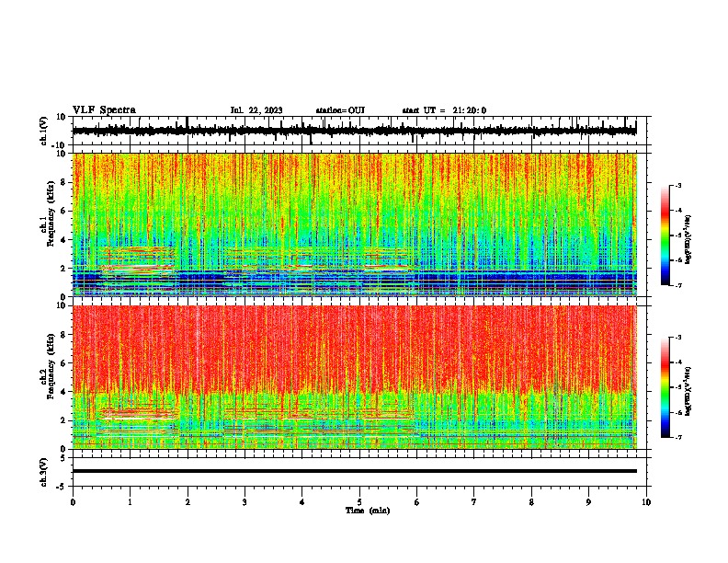Viewport: 728px width, 563px height.
Task: Click time tick label '3' on x-axis
Action: click(245, 502)
